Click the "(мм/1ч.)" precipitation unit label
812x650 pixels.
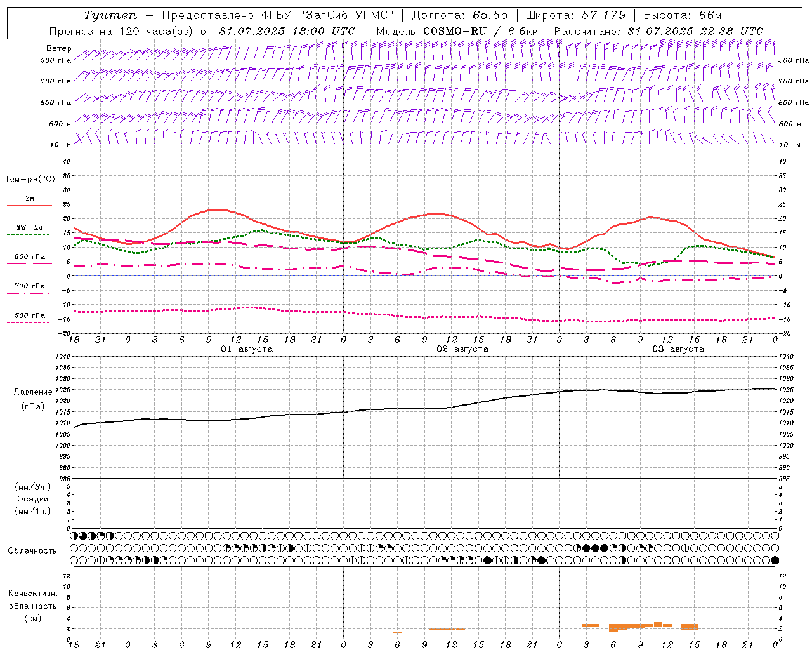coord(33,511)
